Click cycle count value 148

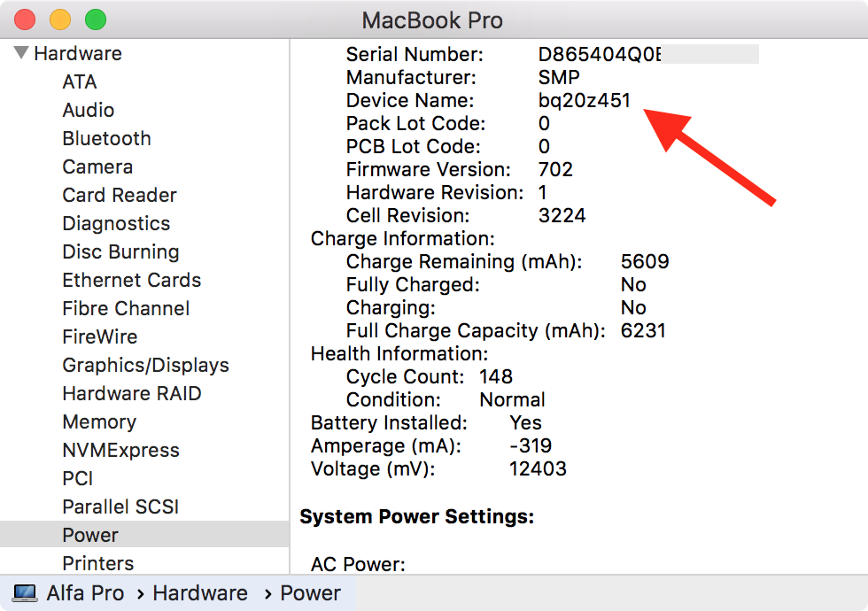496,377
